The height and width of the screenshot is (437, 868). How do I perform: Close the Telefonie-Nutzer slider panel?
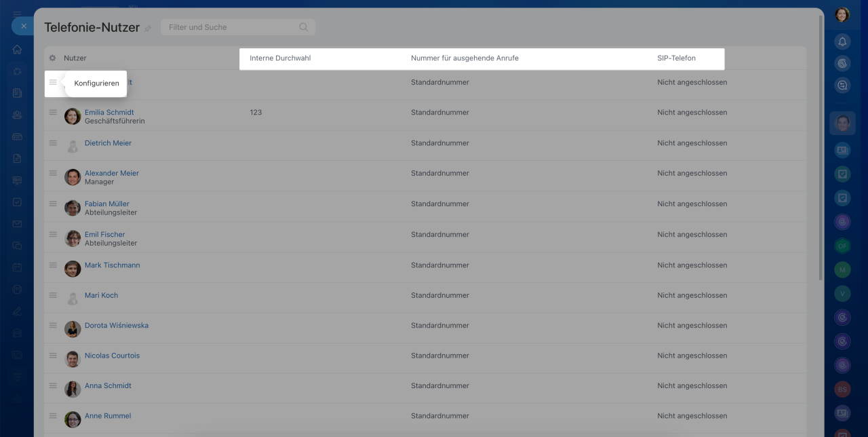point(23,26)
